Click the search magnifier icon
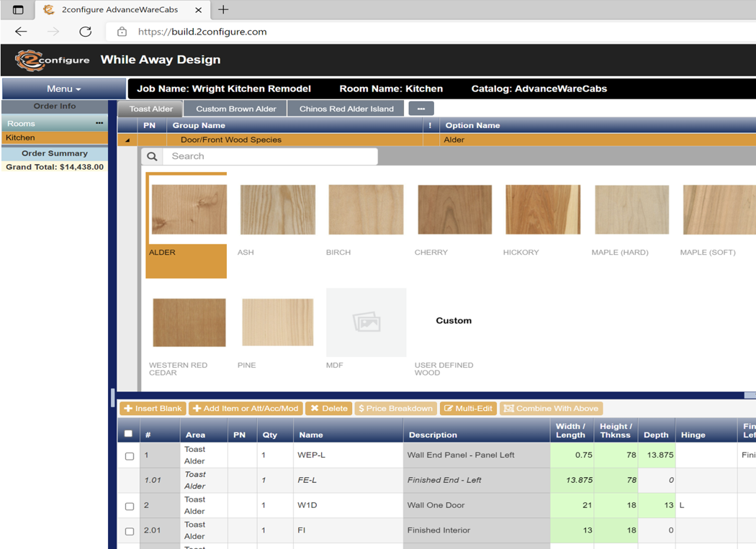756x549 pixels. pos(152,156)
